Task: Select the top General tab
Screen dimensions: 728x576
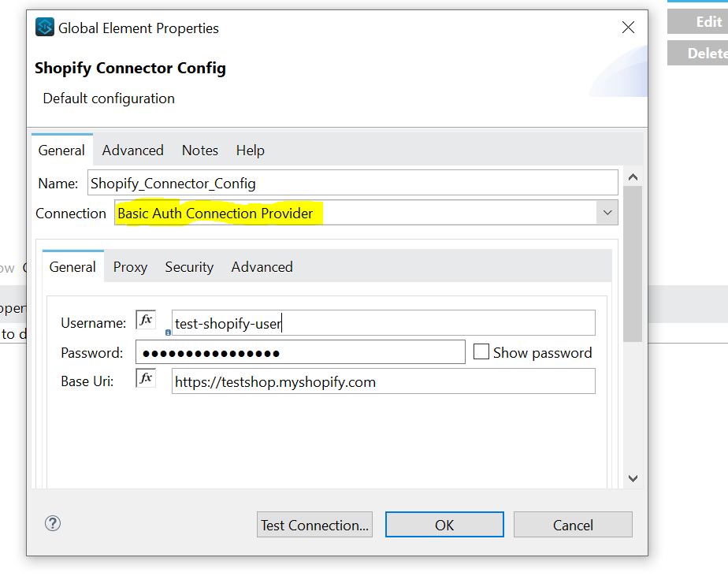Action: pos(61,151)
